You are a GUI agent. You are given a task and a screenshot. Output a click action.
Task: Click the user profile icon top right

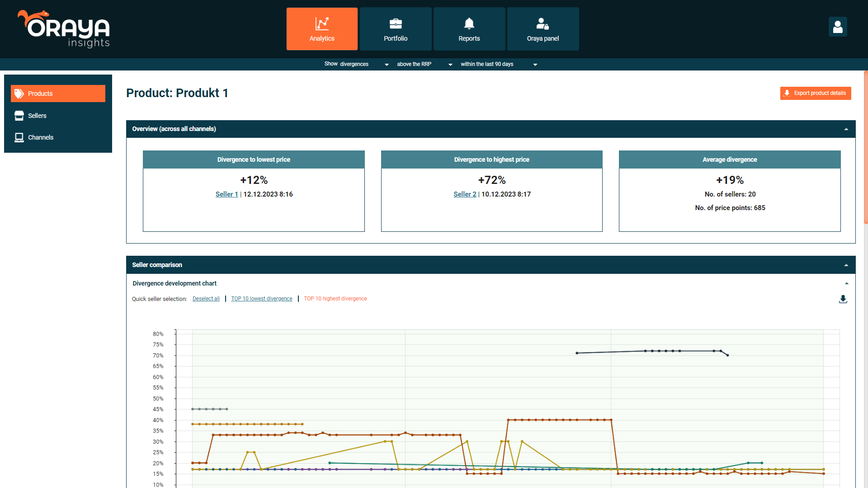coord(838,27)
